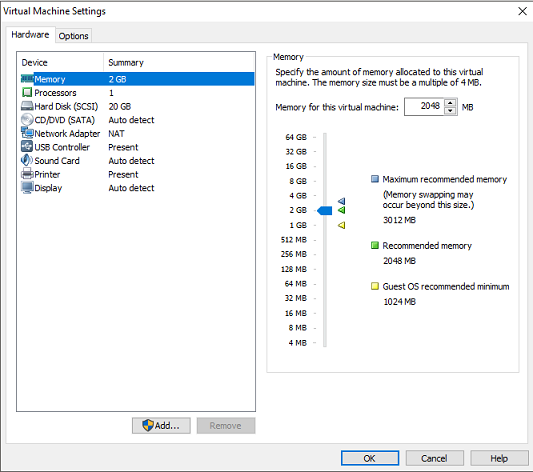Image resolution: width=533 pixels, height=472 pixels.
Task: Open the Hardware tab
Action: coord(30,35)
